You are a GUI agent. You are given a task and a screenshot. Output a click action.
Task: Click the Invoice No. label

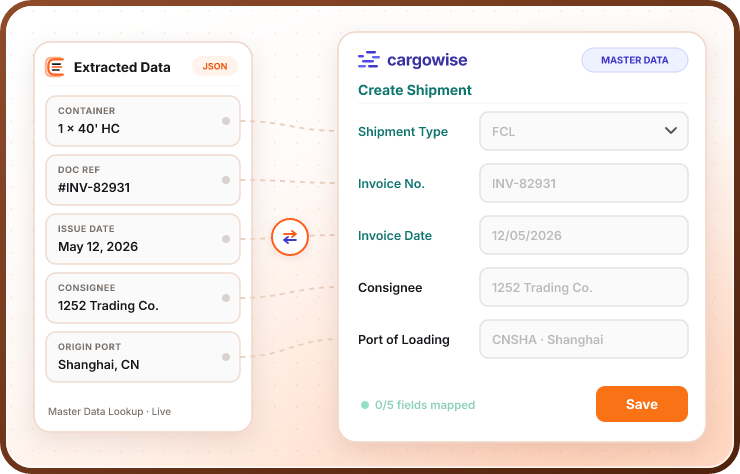(x=391, y=184)
